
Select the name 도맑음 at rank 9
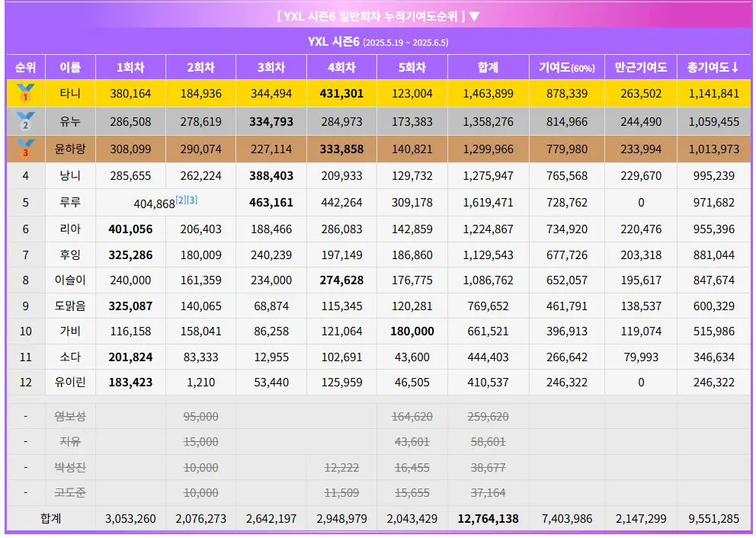[70, 306]
